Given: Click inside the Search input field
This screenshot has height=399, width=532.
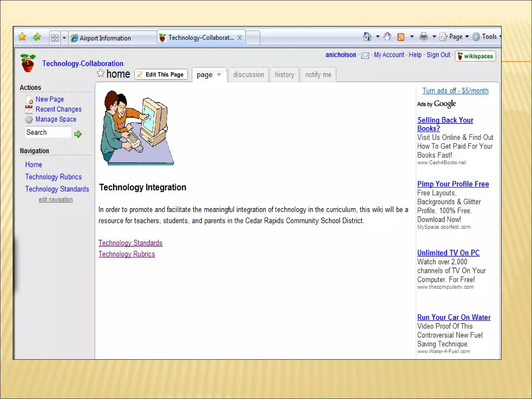Looking at the screenshot, I should (48, 132).
